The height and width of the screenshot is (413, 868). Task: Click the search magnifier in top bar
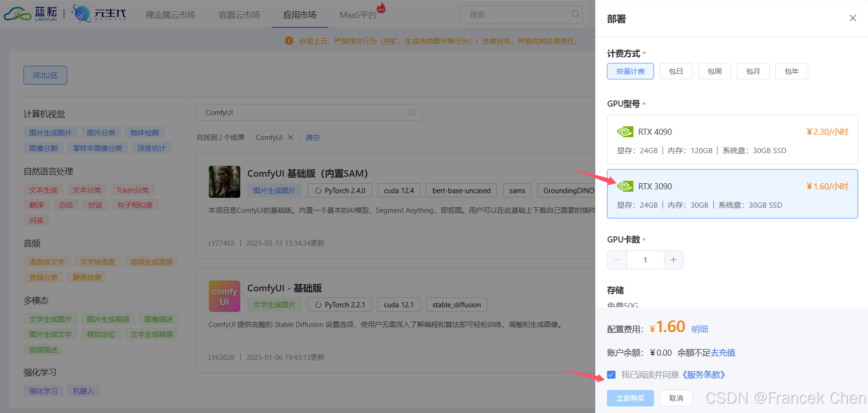[x=575, y=14]
